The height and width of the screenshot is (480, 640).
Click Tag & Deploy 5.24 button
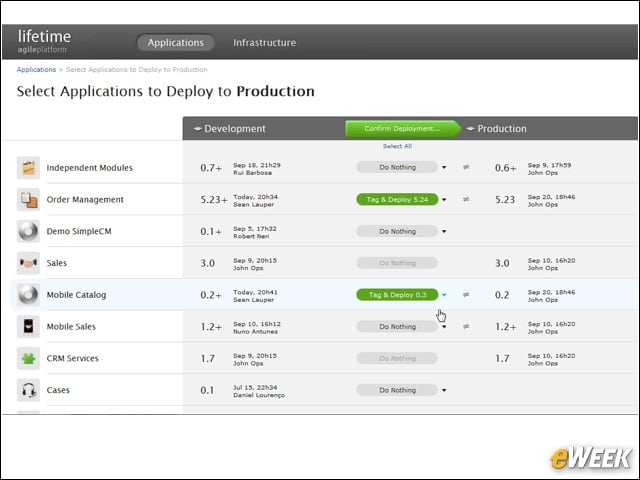397,200
